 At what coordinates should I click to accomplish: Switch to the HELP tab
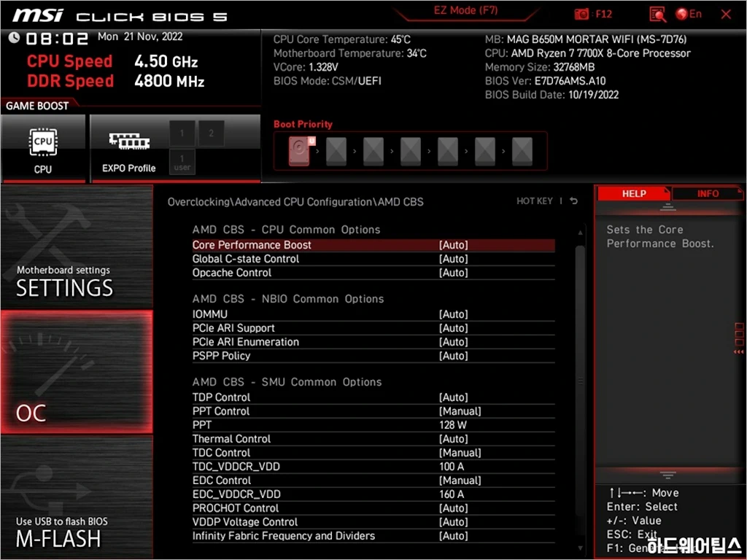[634, 193]
